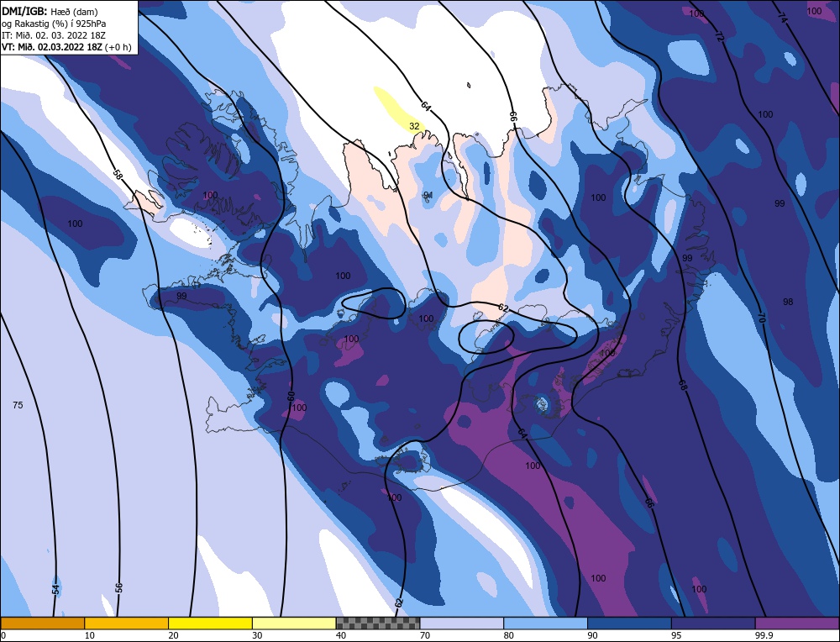Click the '56' contour line label
The width and height of the screenshot is (840, 642).
click(119, 588)
